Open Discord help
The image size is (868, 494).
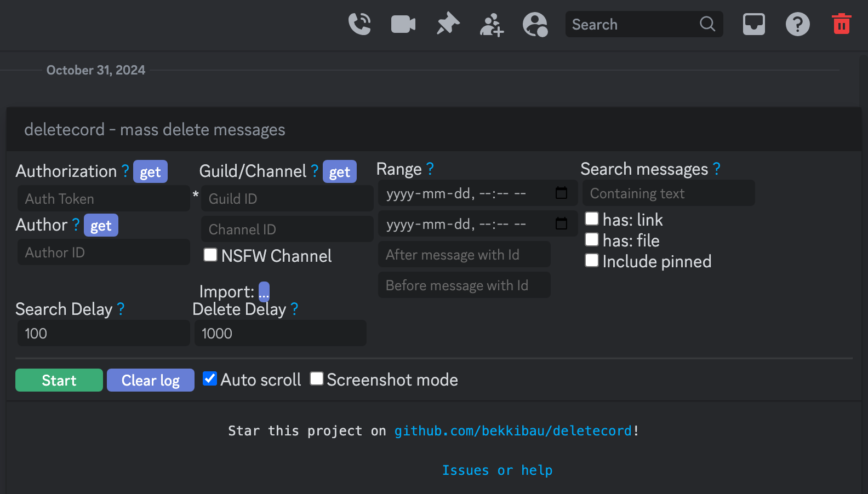click(x=798, y=24)
